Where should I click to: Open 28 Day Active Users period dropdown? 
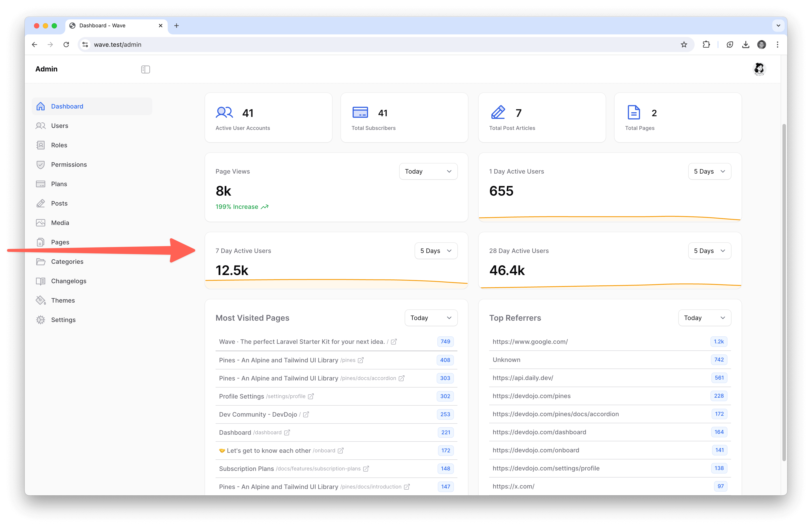click(x=710, y=251)
